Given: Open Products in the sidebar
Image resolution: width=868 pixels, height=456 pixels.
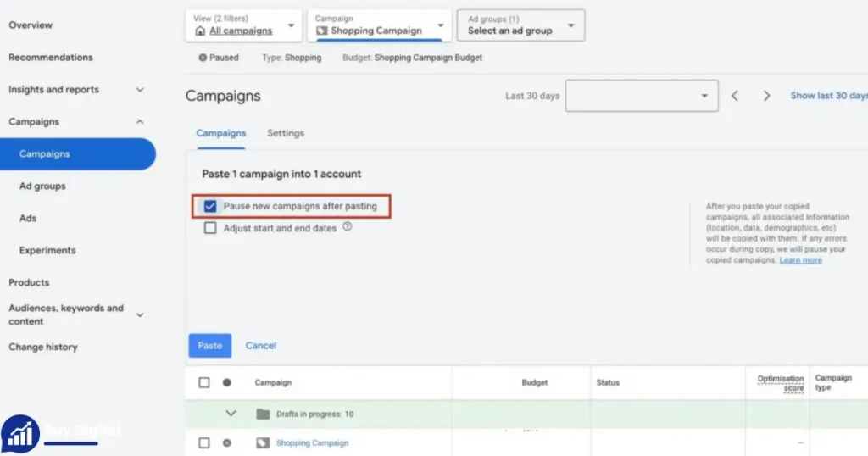Looking at the screenshot, I should point(29,282).
